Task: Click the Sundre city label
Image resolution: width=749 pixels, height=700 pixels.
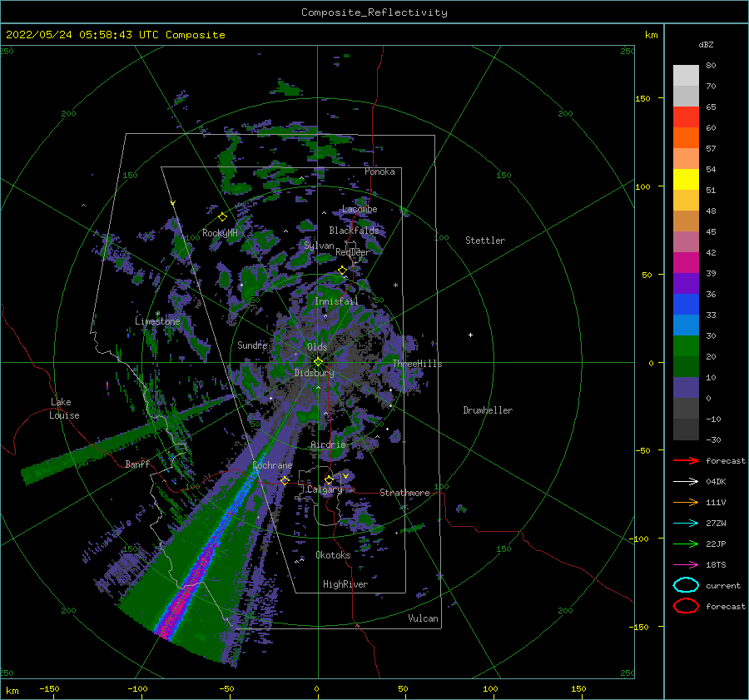Action: (252, 345)
